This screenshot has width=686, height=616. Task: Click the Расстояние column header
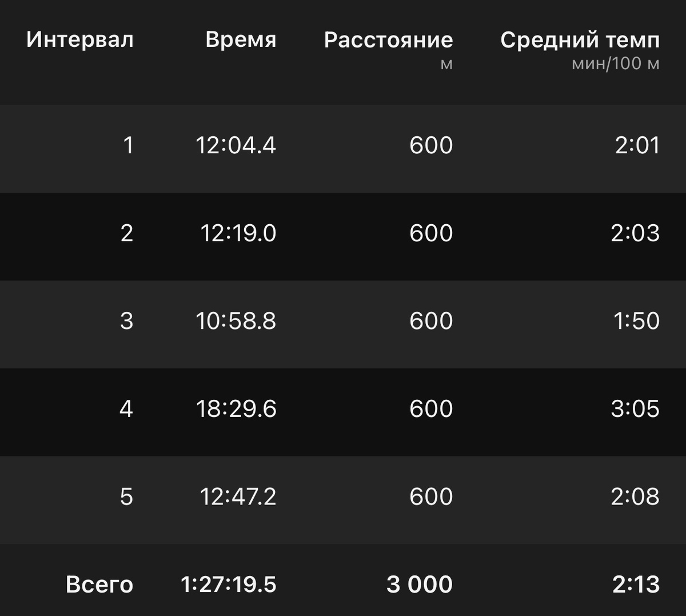389,40
